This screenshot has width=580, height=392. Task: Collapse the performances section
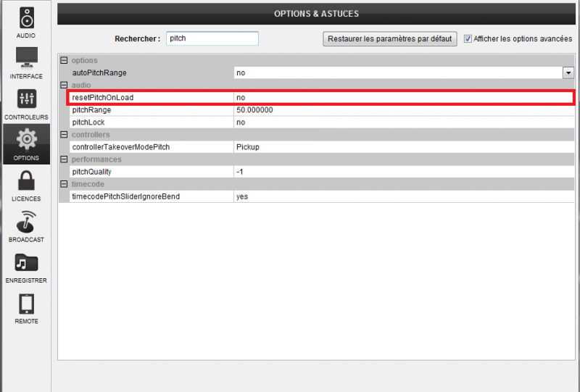pyautogui.click(x=64, y=159)
